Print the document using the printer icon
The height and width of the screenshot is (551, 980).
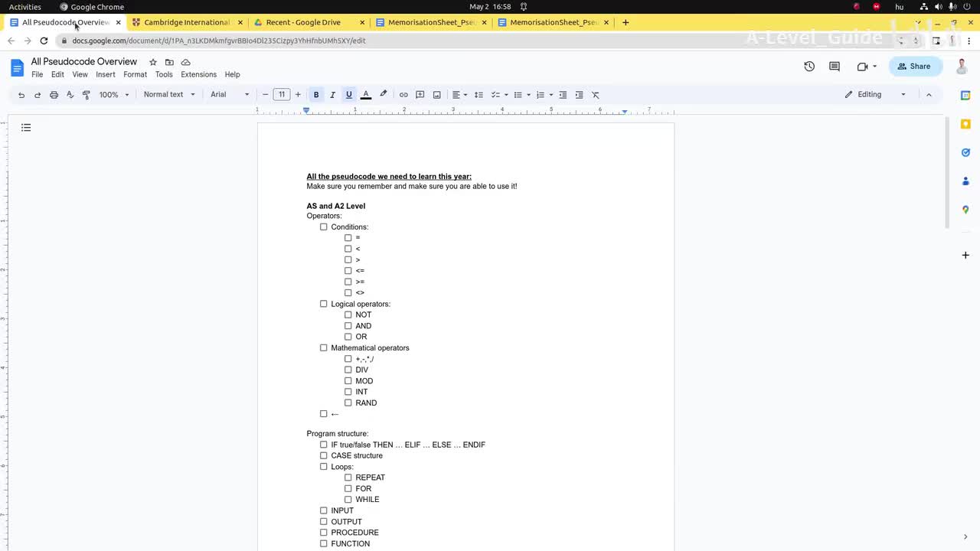(x=54, y=95)
